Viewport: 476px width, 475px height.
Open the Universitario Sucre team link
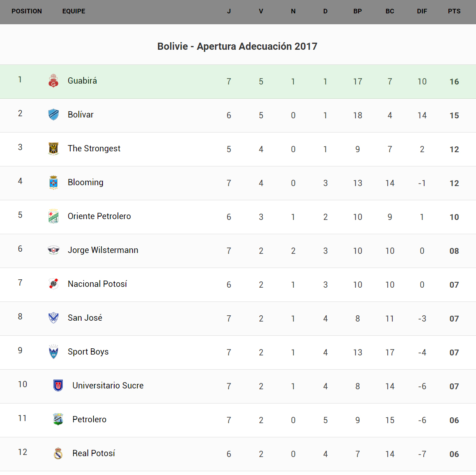(108, 386)
